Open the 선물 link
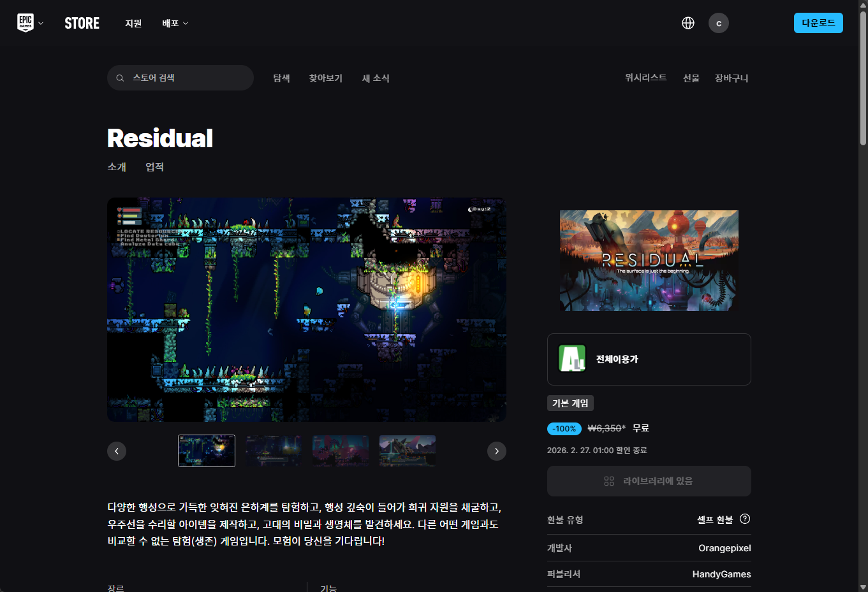This screenshot has width=868, height=592. click(691, 78)
